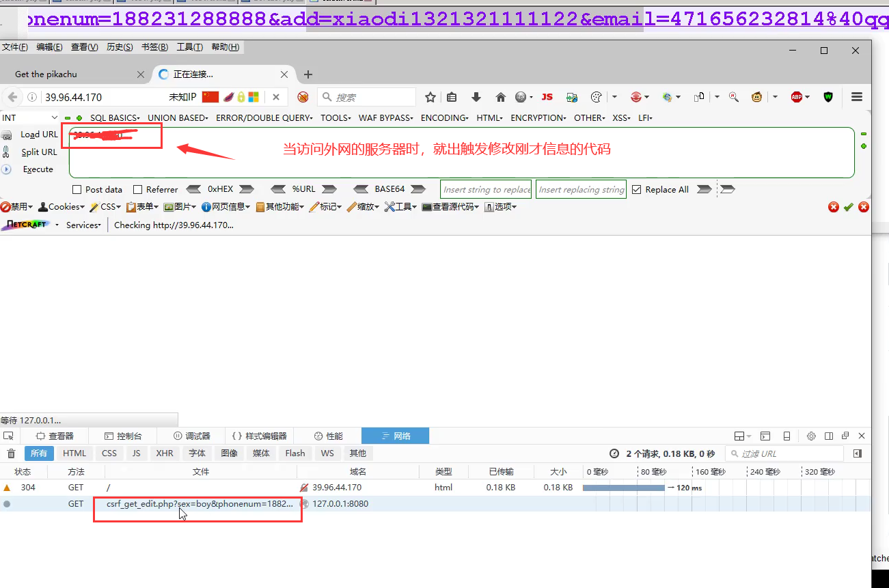Viewport: 889px width, 588px height.
Task: Expand the UNION BASED menu
Action: (x=178, y=118)
